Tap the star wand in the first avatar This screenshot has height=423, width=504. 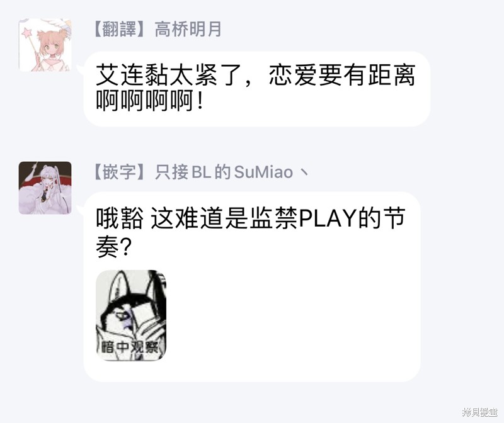(30, 38)
